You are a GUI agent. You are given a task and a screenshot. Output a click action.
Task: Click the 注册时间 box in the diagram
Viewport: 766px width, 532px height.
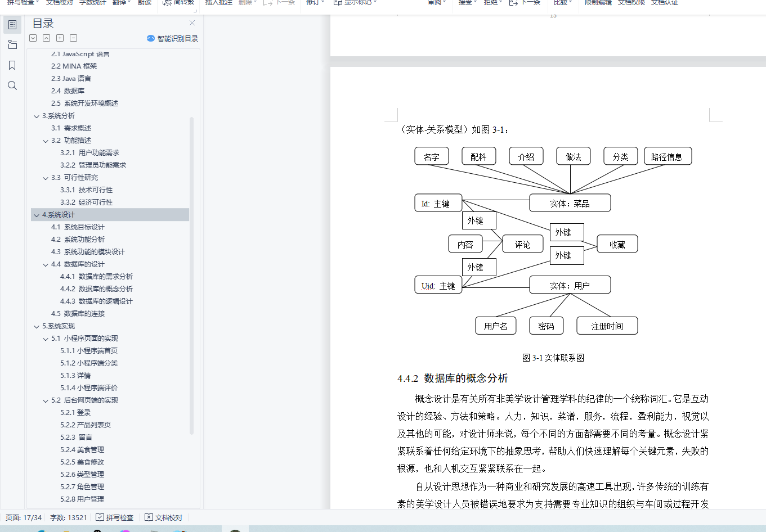click(x=607, y=326)
